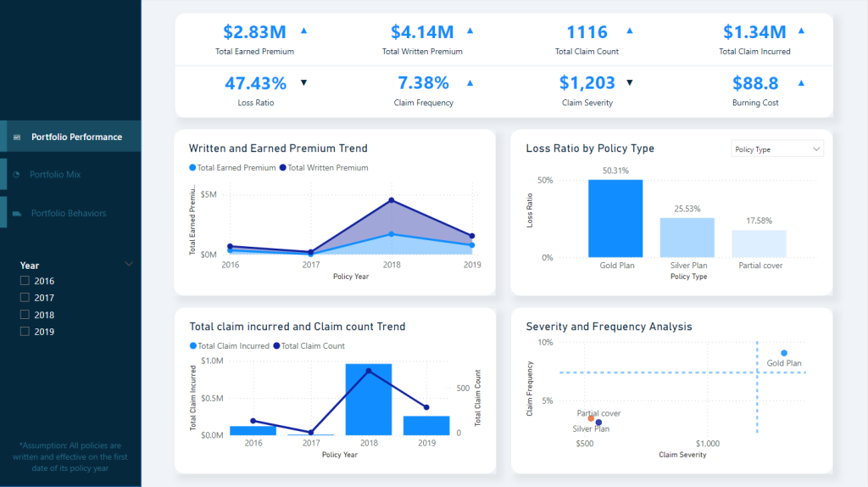Click down arrow next to Claim Severity
The image size is (868, 487).
coord(629,82)
